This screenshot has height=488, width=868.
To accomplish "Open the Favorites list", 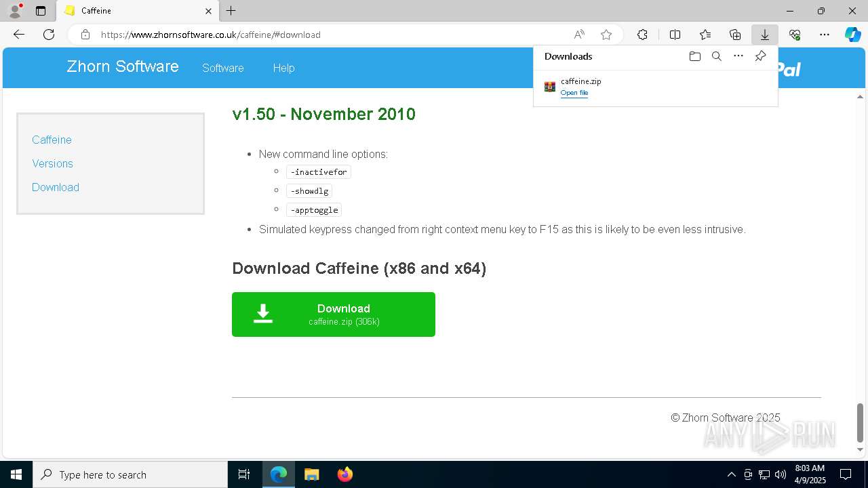I will coord(705,35).
